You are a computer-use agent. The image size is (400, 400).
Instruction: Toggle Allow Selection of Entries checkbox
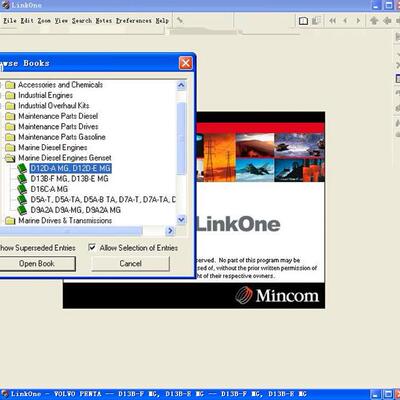click(92, 247)
